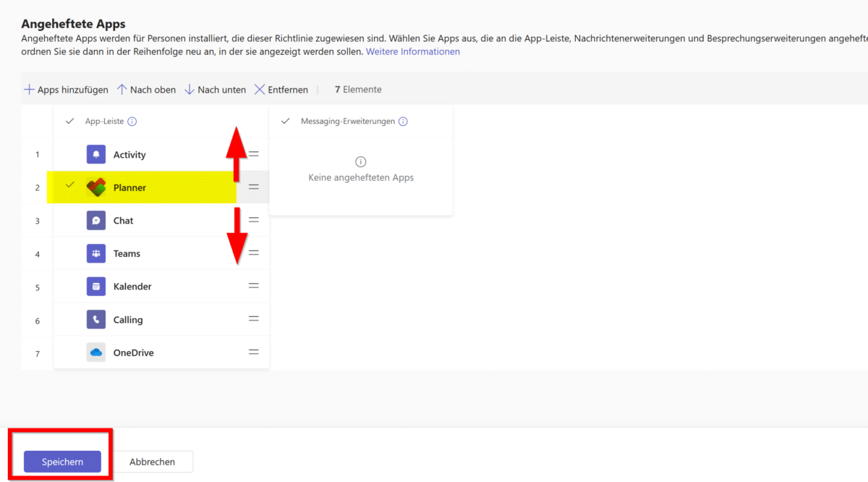The width and height of the screenshot is (868, 482).
Task: Click the Planner app icon
Action: [95, 187]
